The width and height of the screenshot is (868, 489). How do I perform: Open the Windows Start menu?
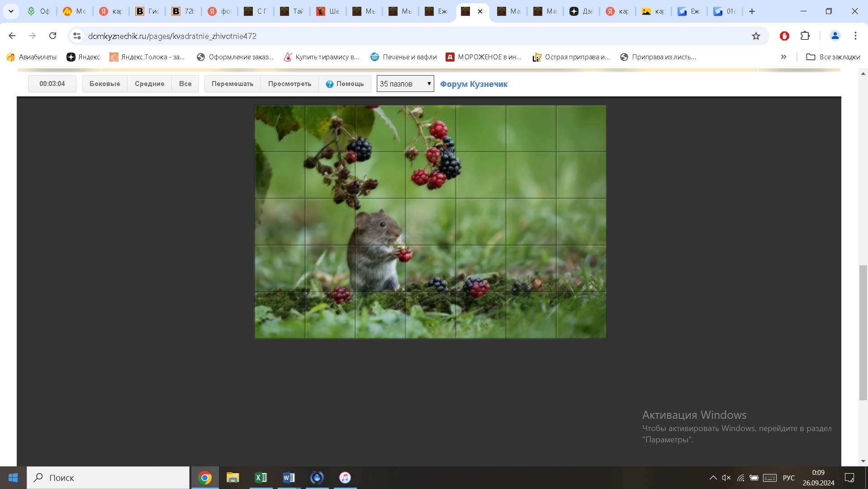tap(13, 478)
